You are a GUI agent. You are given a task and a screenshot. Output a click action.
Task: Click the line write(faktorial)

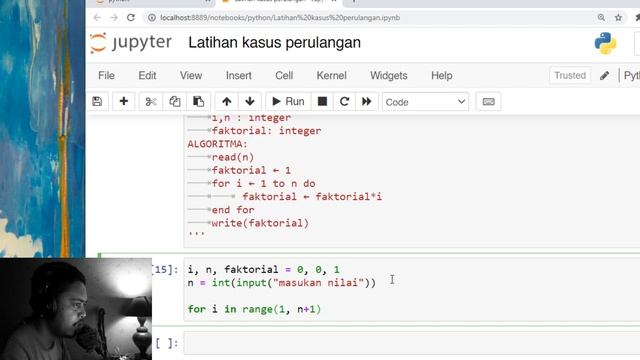260,223
